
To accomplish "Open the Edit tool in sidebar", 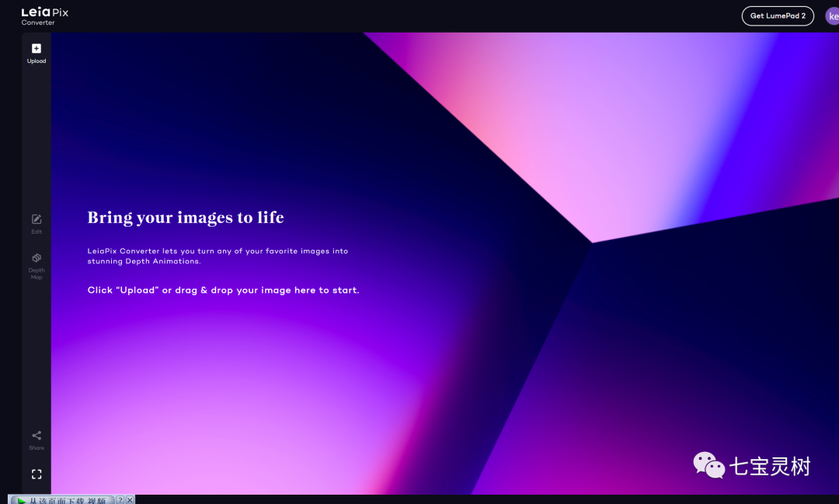I will [37, 224].
